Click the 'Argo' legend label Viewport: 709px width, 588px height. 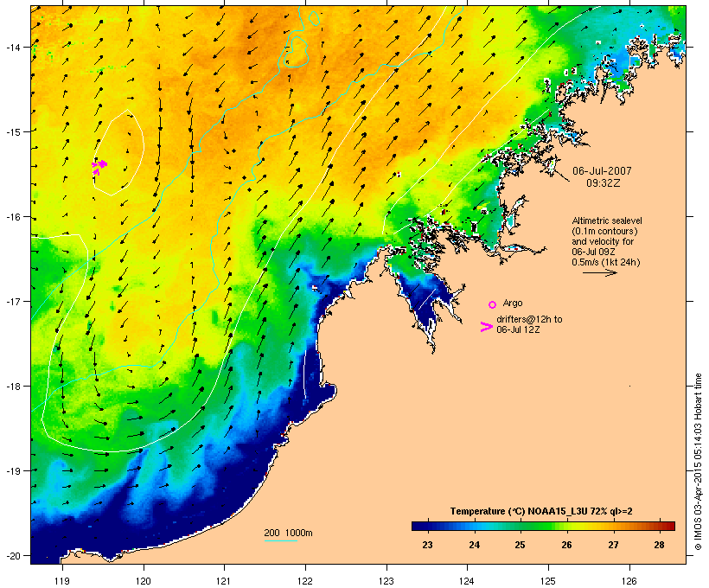(x=513, y=303)
